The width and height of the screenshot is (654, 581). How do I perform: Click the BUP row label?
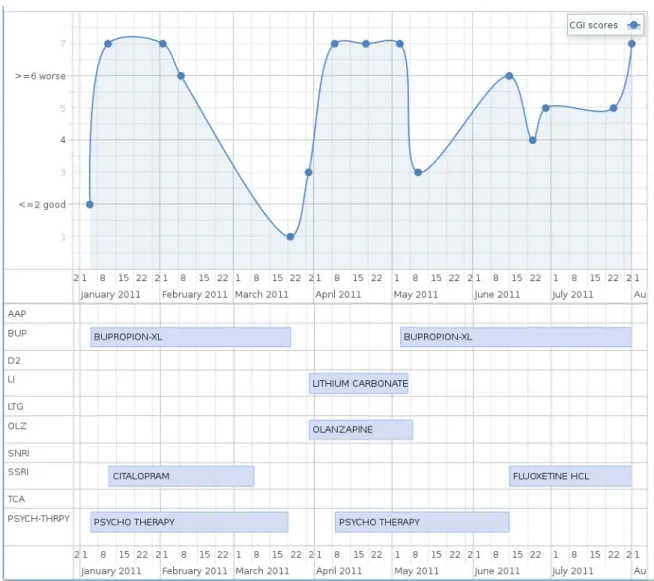click(x=17, y=333)
